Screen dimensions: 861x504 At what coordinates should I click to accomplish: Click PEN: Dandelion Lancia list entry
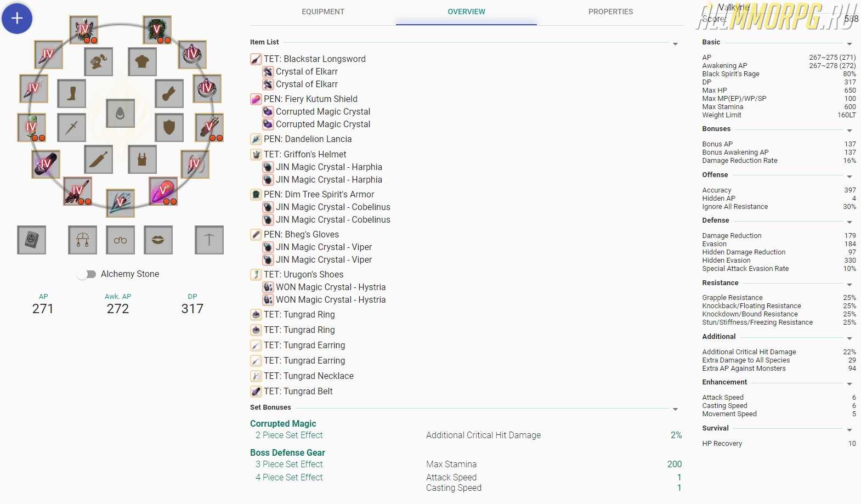[308, 139]
